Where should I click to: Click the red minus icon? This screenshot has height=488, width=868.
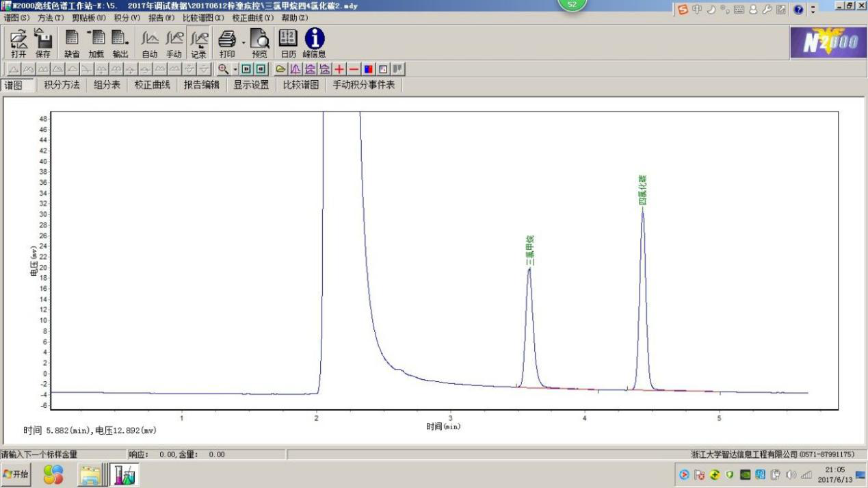(354, 69)
